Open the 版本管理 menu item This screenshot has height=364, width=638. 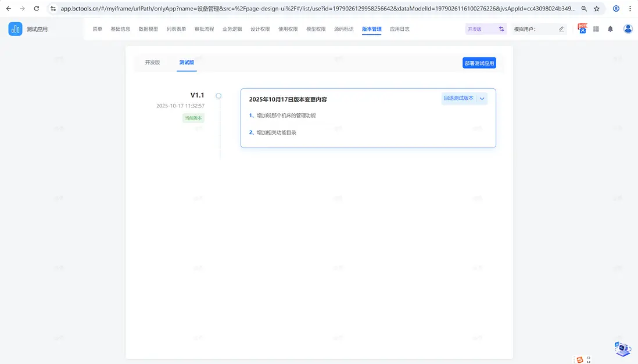[x=371, y=28]
